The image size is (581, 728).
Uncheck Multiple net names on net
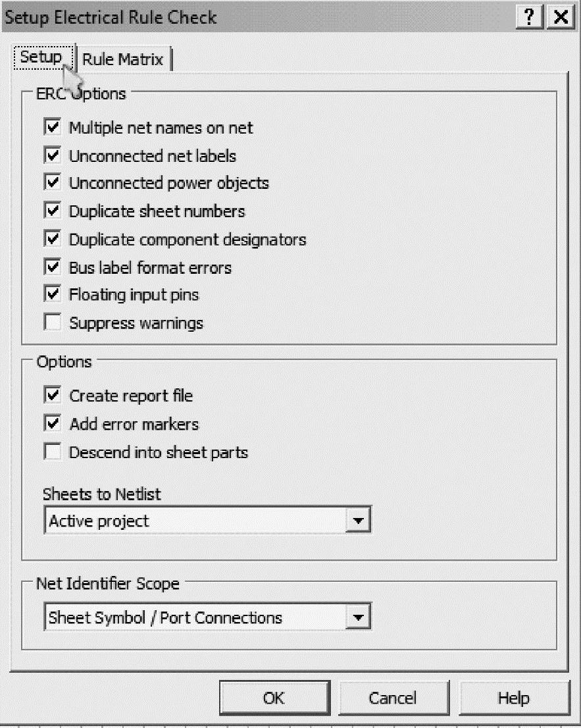point(52,127)
